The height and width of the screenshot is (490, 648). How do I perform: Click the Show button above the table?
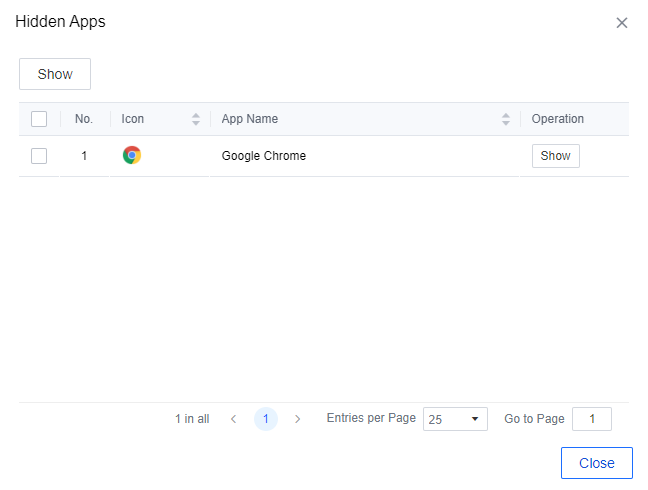point(55,74)
